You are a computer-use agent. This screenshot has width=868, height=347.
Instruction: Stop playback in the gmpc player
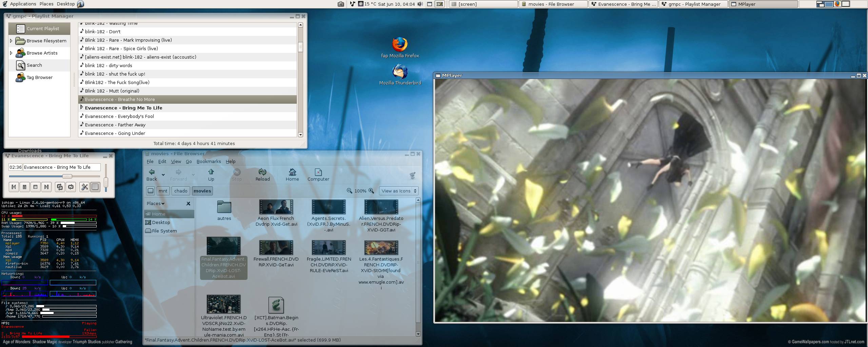tap(36, 187)
